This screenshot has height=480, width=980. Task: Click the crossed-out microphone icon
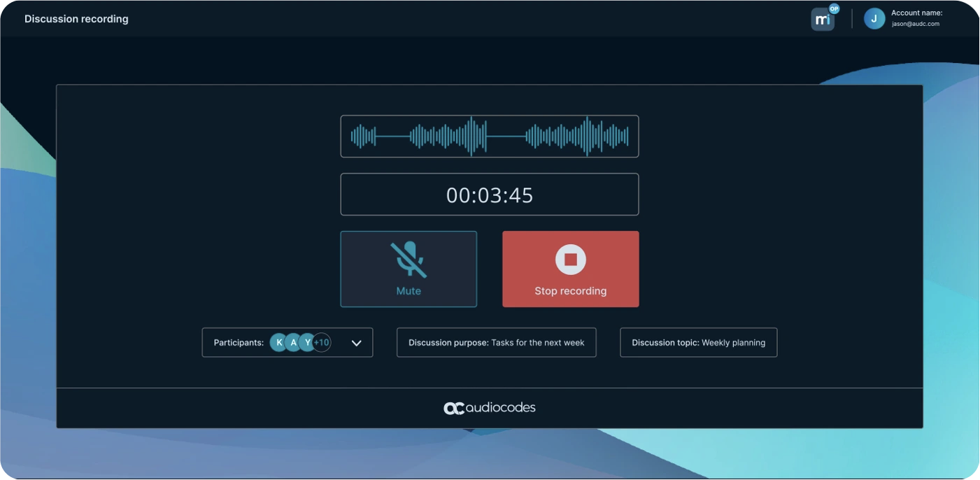click(x=409, y=259)
